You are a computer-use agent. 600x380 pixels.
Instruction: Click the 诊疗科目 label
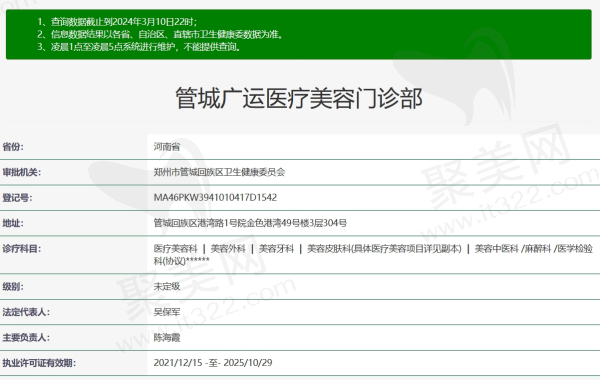[x=21, y=249]
